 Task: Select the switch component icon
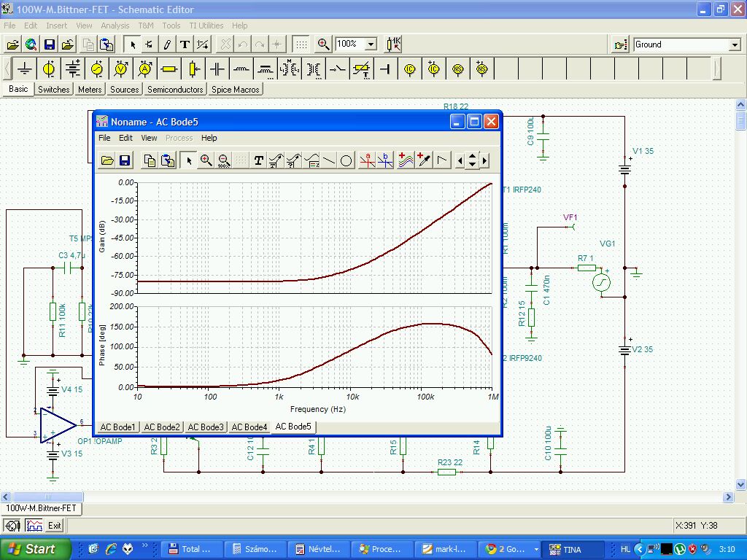tap(338, 69)
